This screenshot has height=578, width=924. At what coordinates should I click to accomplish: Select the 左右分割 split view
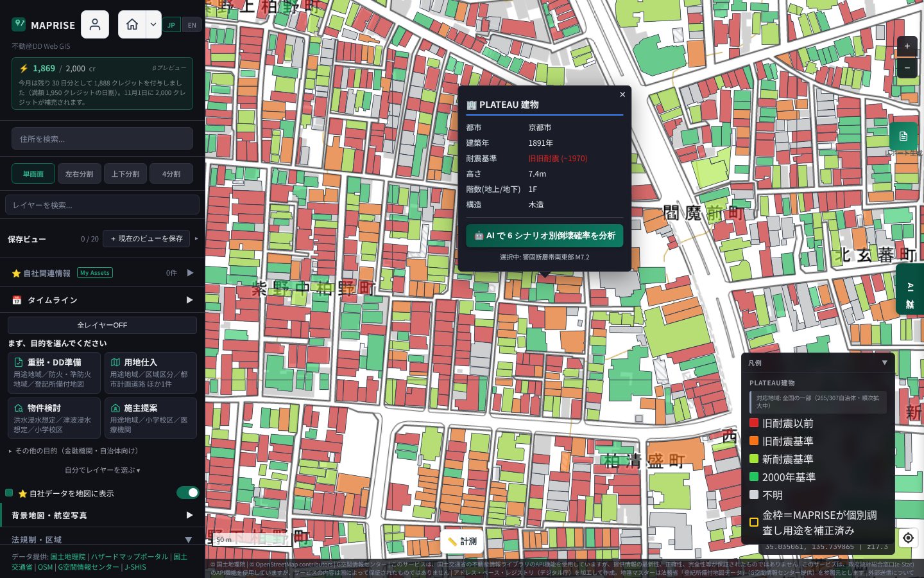tap(80, 174)
